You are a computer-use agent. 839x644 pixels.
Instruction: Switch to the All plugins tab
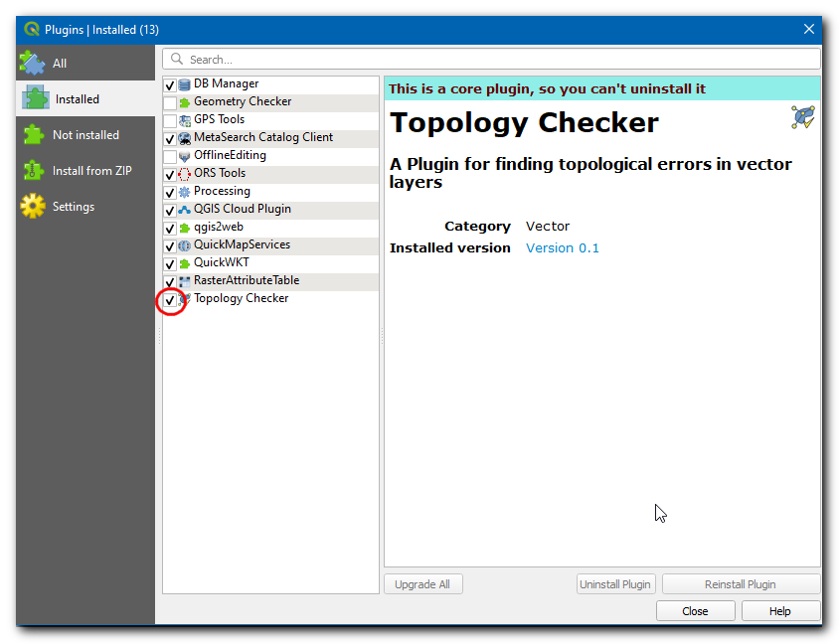pos(60,64)
